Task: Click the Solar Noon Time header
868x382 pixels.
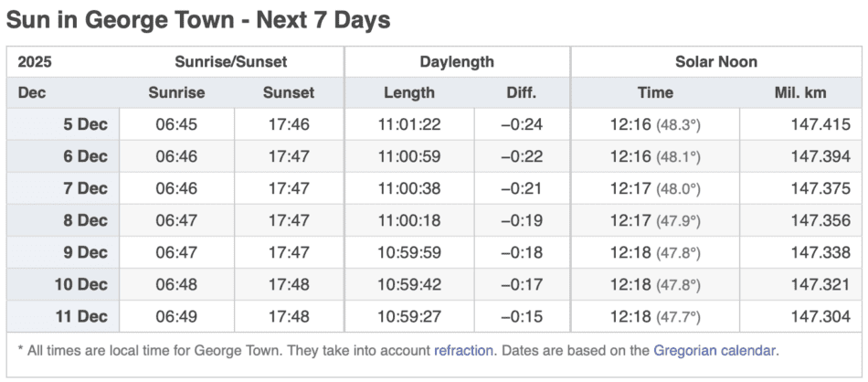Action: point(655,92)
